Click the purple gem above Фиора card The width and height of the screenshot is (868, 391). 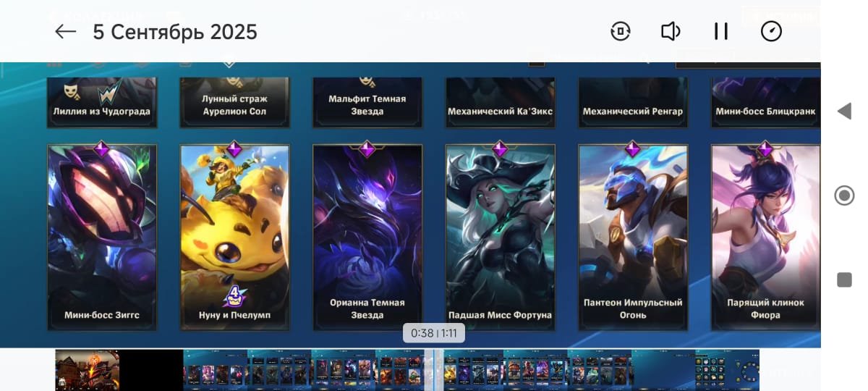click(765, 148)
